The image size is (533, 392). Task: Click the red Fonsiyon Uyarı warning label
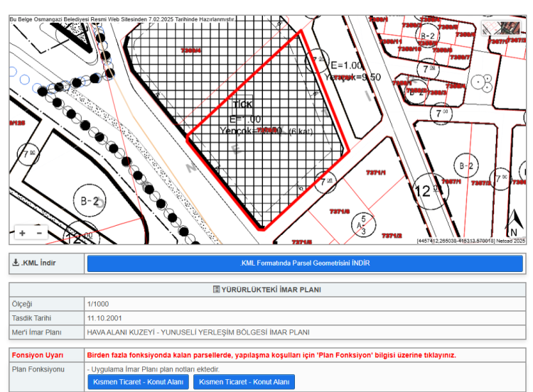click(x=38, y=355)
